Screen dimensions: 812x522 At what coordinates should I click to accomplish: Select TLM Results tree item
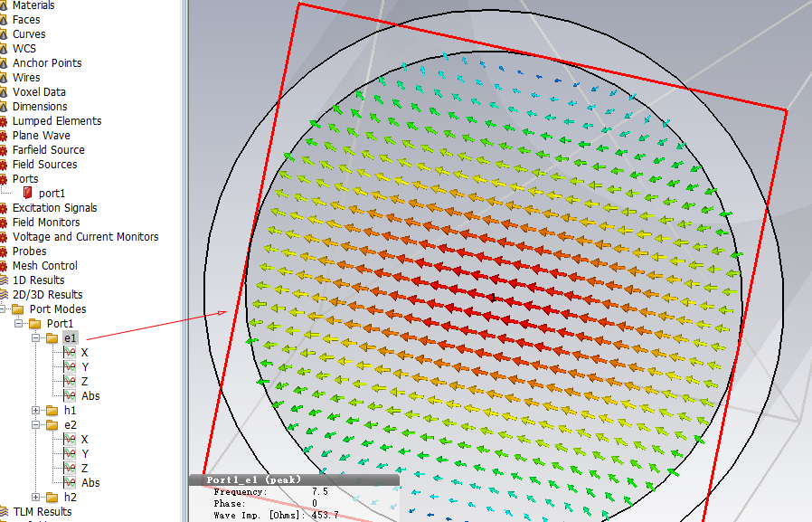click(42, 512)
